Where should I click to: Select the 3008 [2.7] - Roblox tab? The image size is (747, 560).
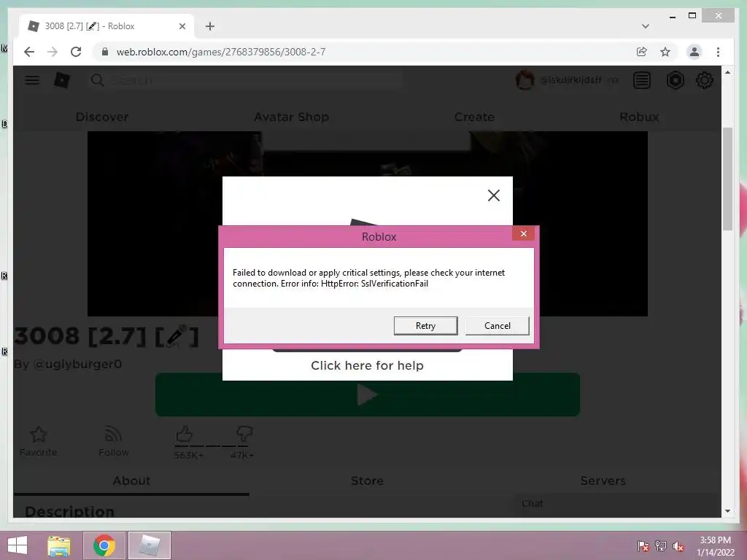click(107, 26)
